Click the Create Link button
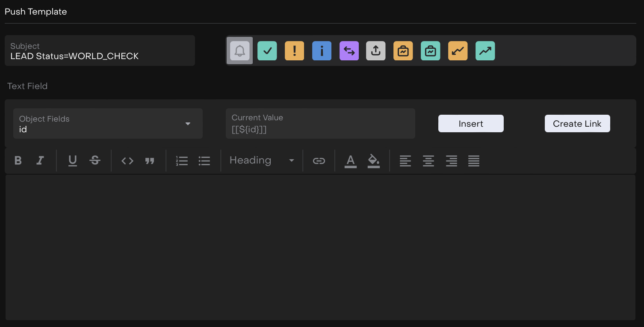Viewport: 644px width, 327px height. click(577, 124)
